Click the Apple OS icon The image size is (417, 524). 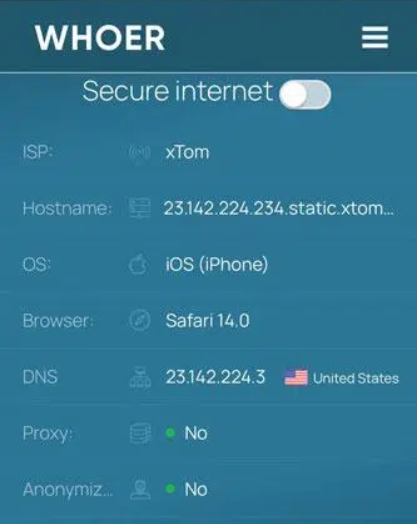tap(138, 264)
